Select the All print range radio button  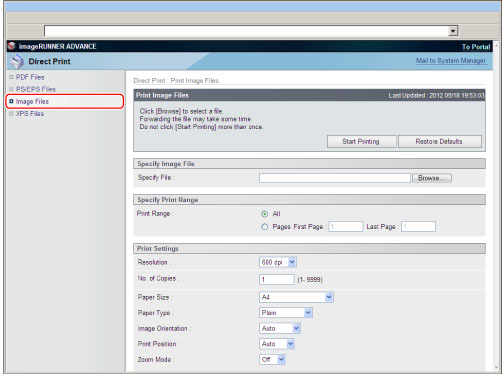(265, 214)
